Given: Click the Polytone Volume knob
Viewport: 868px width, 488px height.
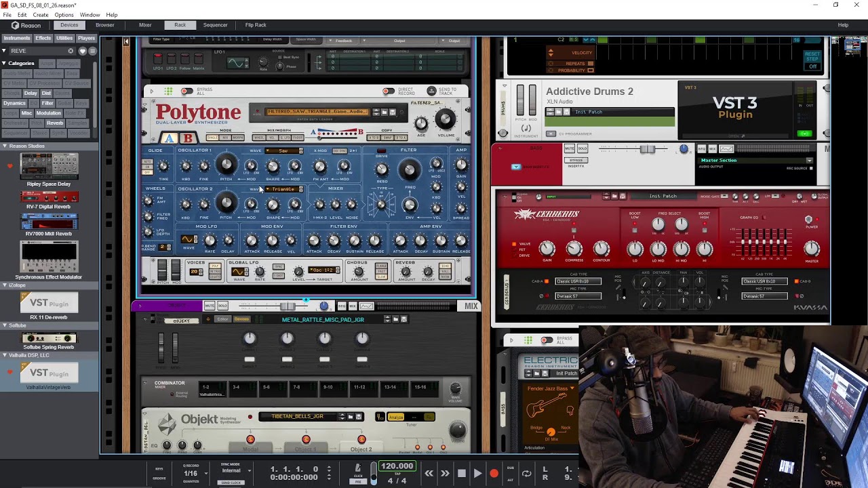Looking at the screenshot, I should point(445,119).
